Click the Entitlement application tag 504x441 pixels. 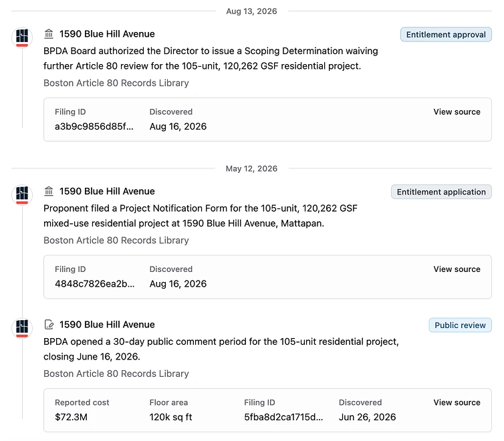pos(441,192)
